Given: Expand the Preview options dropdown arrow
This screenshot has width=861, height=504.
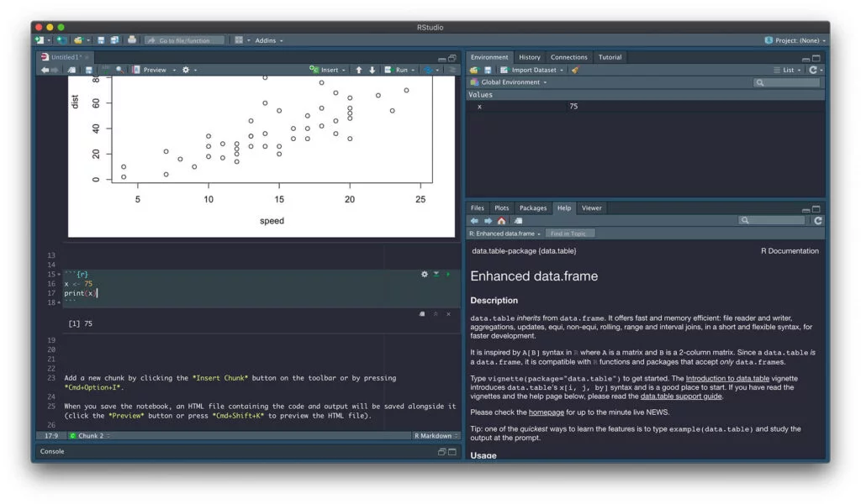Looking at the screenshot, I should coord(174,71).
